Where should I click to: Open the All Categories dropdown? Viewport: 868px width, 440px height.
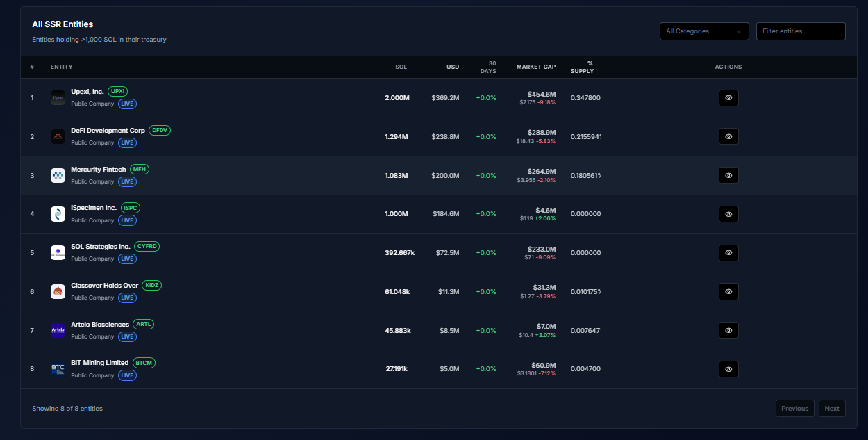(x=704, y=31)
